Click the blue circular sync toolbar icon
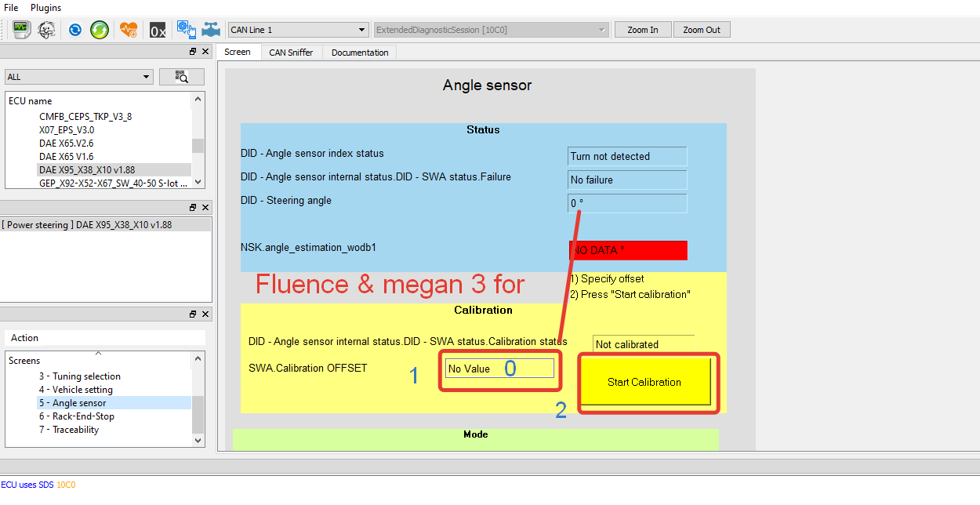 click(x=74, y=29)
